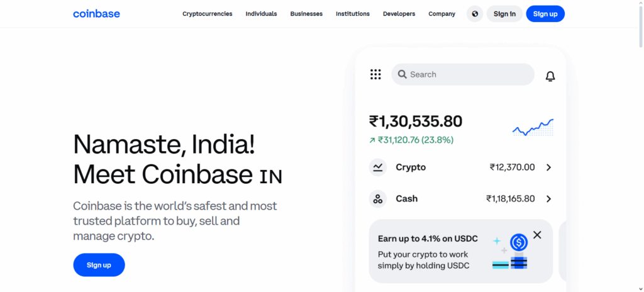Click the Sign in button
Screen dimensions: 644x292
click(x=504, y=14)
